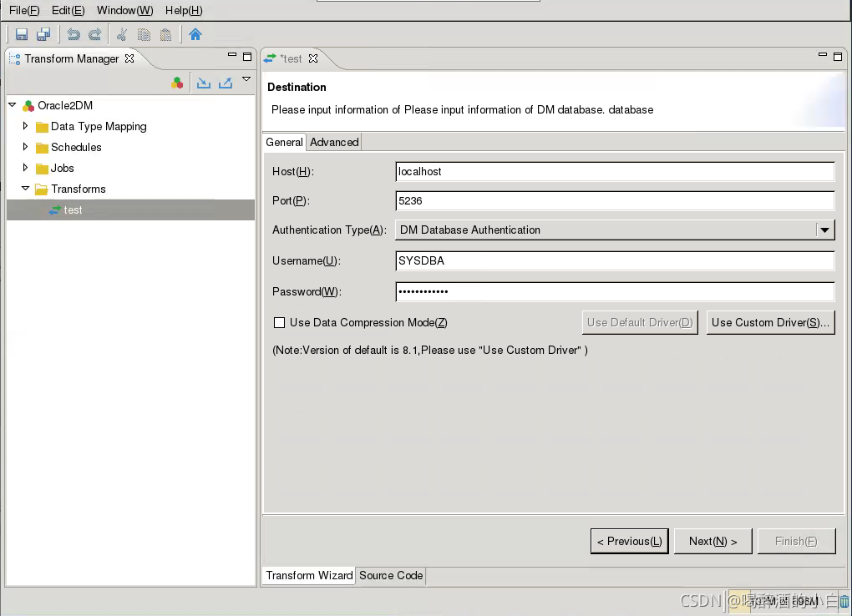
Task: Click the Schedules folder icon
Action: click(42, 148)
